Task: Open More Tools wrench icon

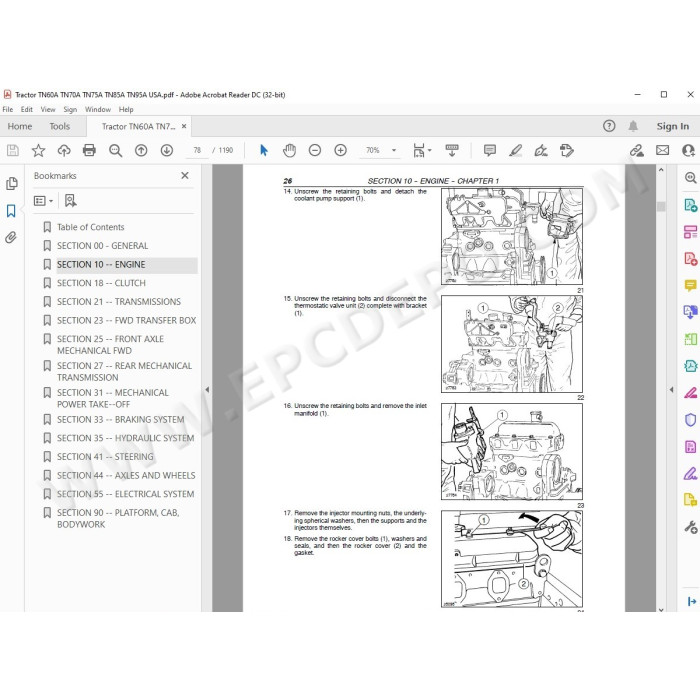Action: pos(691,527)
